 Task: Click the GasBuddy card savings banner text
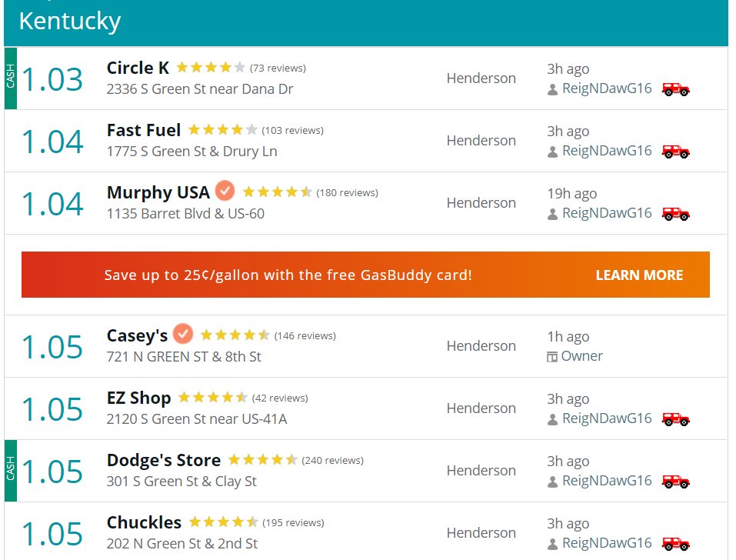coord(288,275)
